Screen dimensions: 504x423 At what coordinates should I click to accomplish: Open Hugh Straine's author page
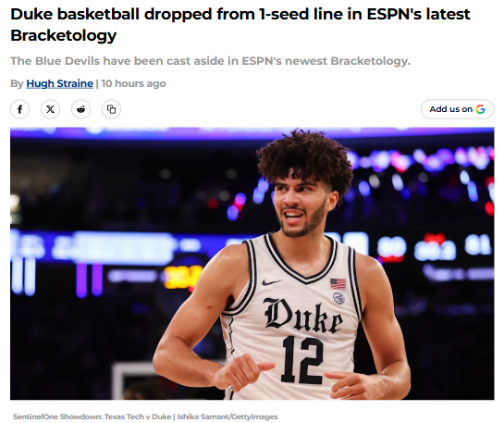click(x=60, y=83)
